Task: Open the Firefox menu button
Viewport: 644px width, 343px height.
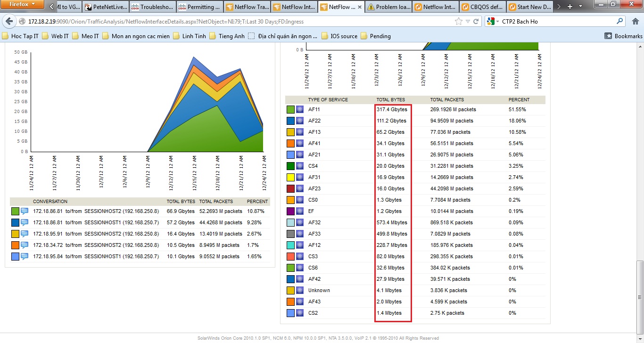Action: [23, 5]
